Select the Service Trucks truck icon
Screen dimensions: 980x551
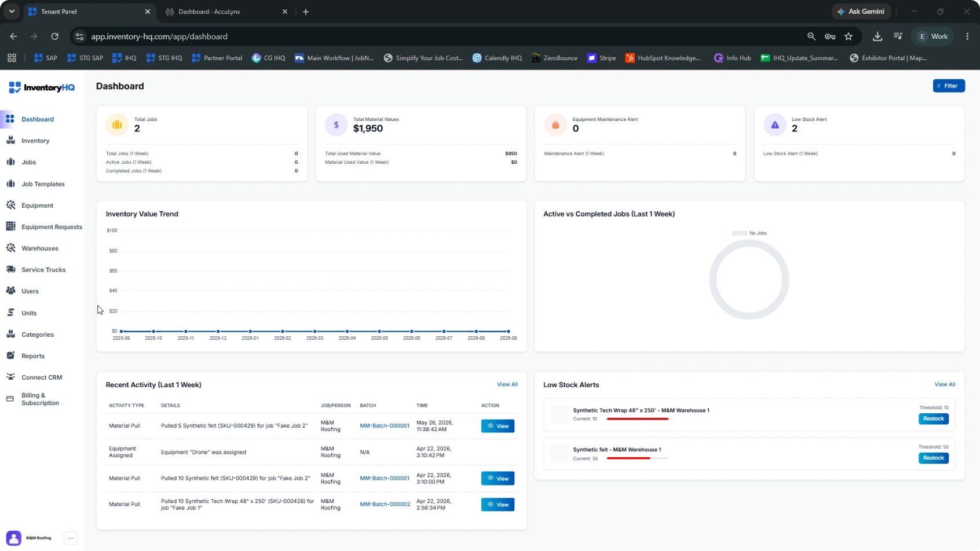10,269
